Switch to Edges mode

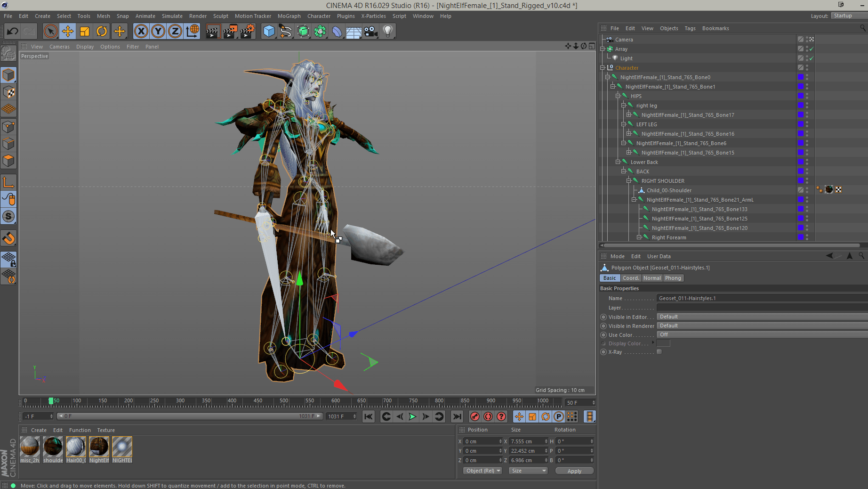pos(8,144)
